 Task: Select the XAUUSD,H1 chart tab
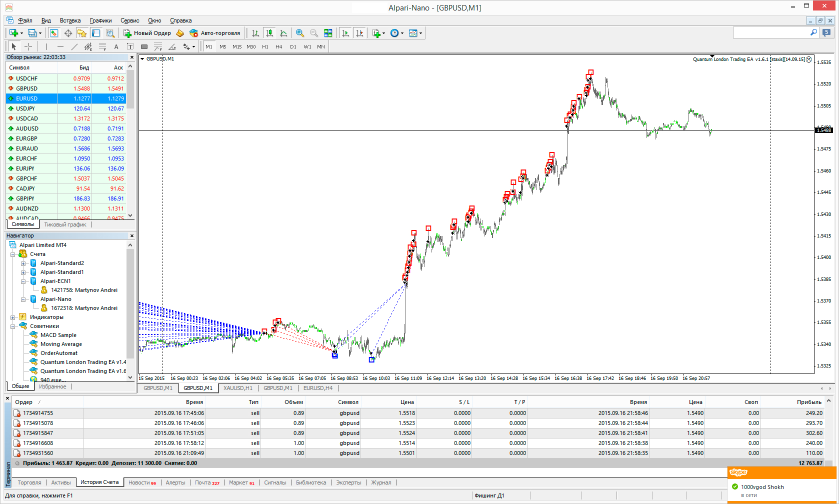[x=238, y=388]
